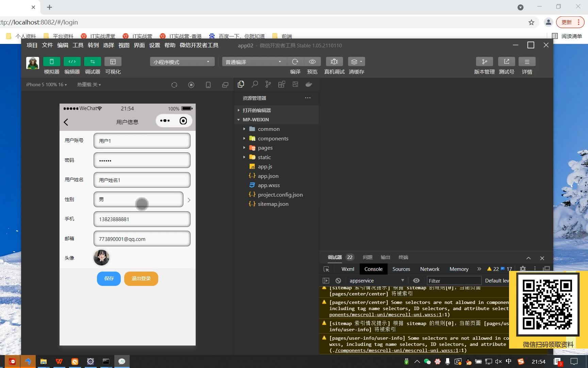
Task: Open the search icon in the sidebar
Action: (x=255, y=84)
